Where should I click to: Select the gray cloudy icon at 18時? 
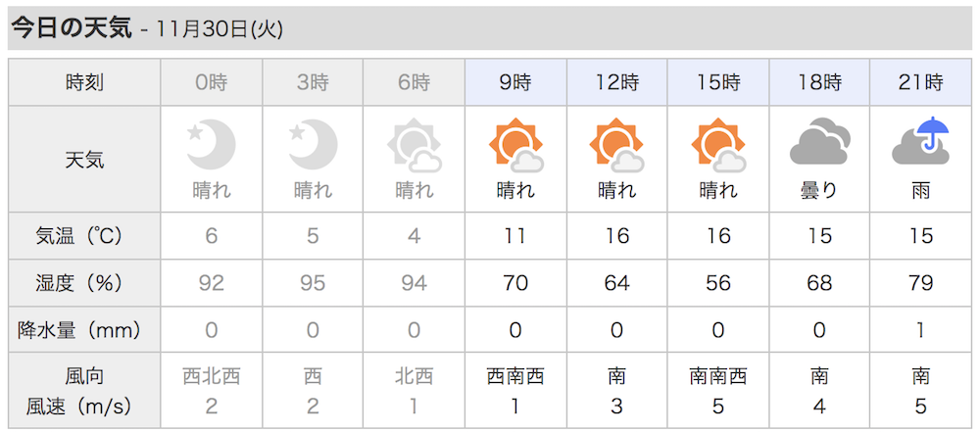(819, 144)
